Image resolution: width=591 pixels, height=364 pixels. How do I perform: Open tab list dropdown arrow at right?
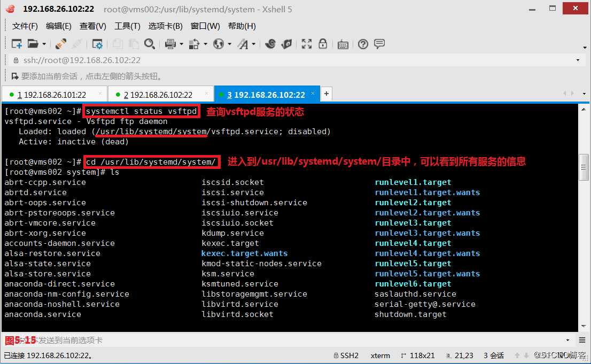(584, 94)
